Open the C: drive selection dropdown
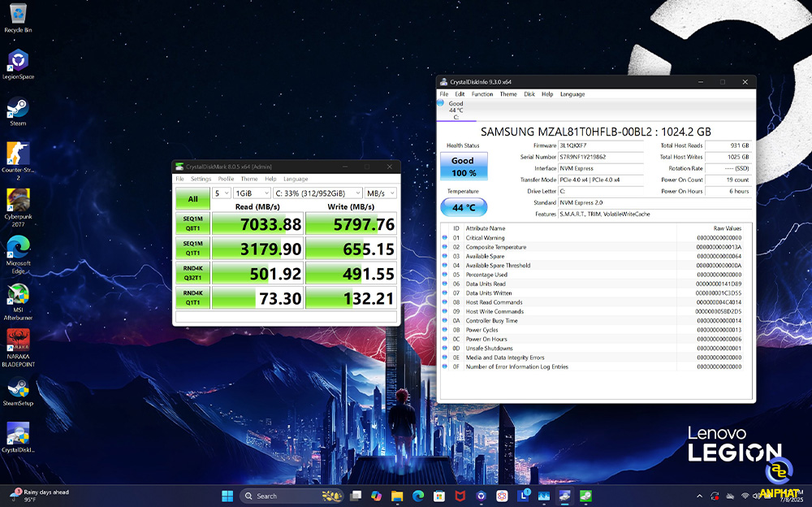812x507 pixels. 317,193
